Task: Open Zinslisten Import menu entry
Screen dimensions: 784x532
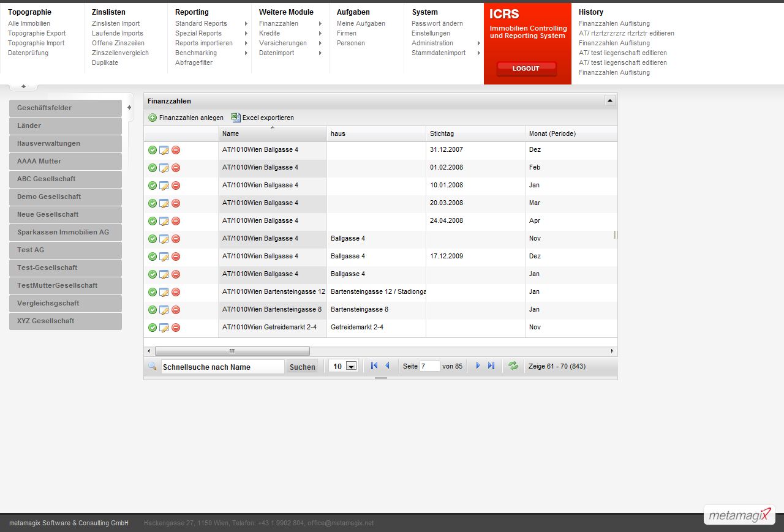Action: pyautogui.click(x=116, y=23)
